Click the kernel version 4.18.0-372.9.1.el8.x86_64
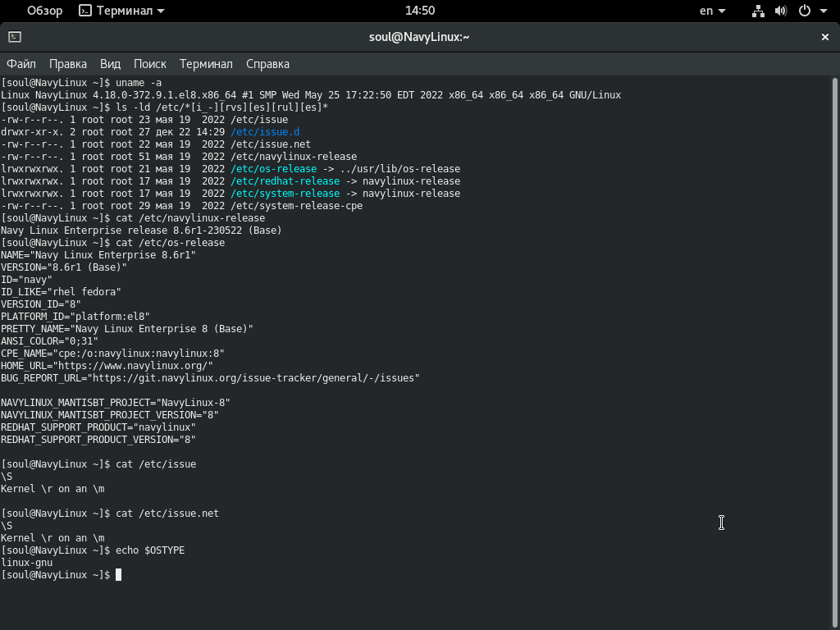Image resolution: width=840 pixels, height=630 pixels. (164, 95)
